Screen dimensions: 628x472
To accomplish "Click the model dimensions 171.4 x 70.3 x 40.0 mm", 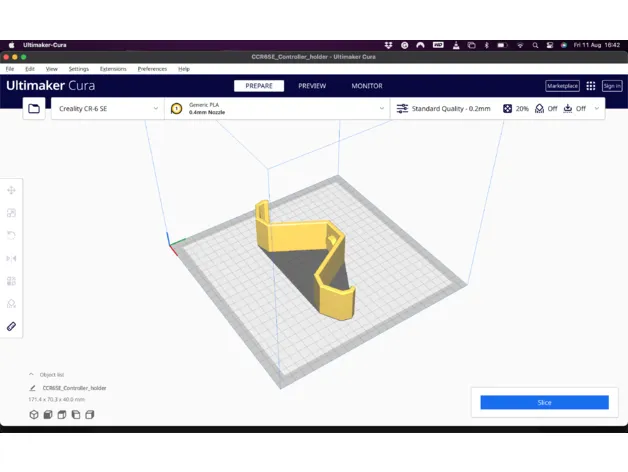I will point(57,399).
